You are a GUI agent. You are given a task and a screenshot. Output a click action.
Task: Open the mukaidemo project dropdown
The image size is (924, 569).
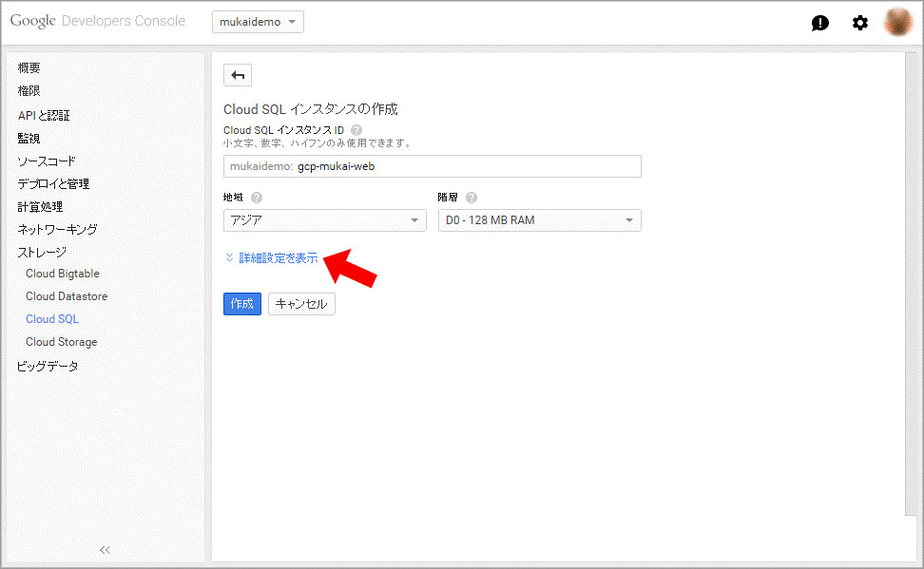(258, 22)
